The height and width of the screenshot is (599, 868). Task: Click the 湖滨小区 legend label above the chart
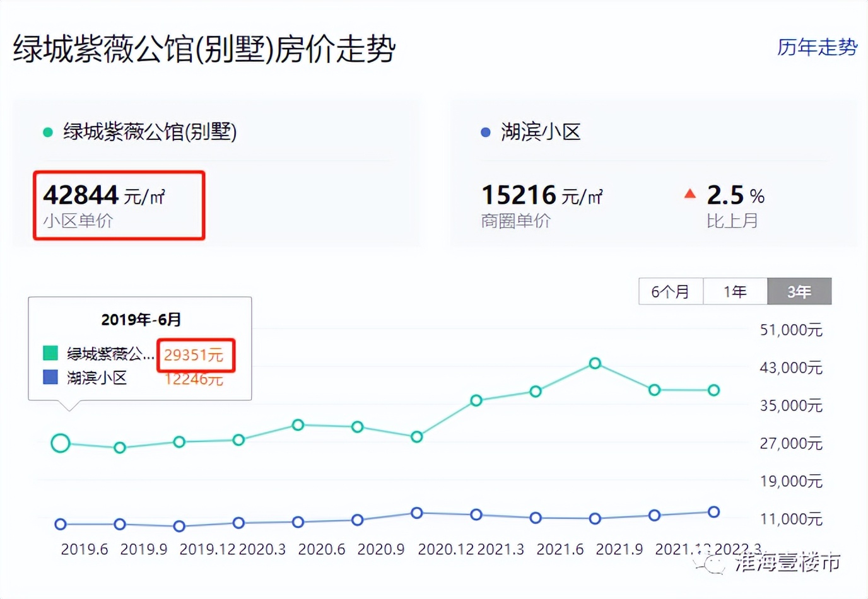[x=541, y=132]
